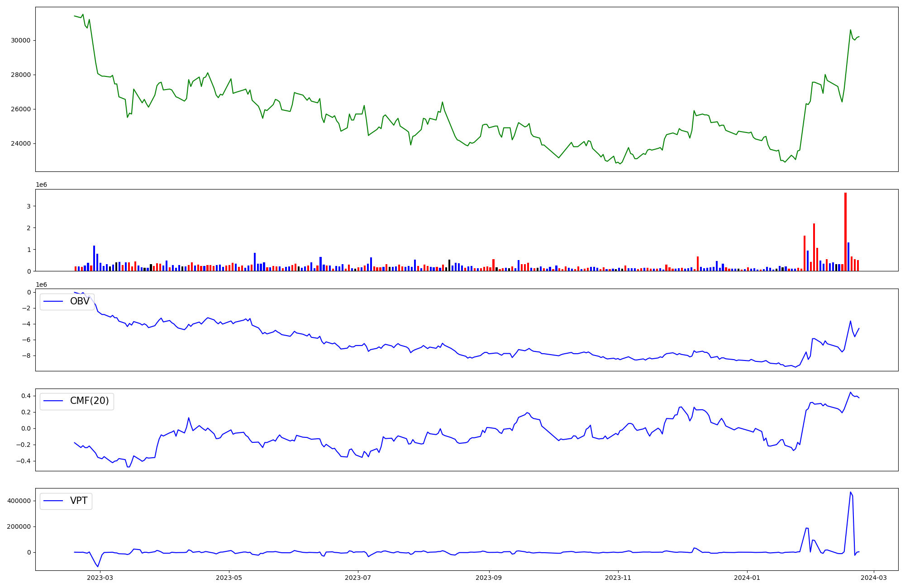Screen dimensions: 905x588
Task: Click the tallest red volume bar
Action: [x=845, y=232]
